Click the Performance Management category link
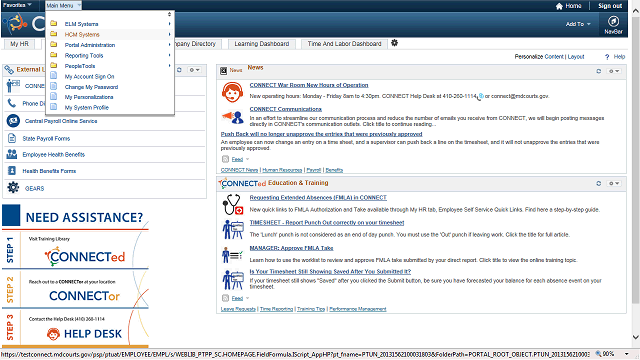Image resolution: width=640 pixels, height=360 pixels. [358, 309]
